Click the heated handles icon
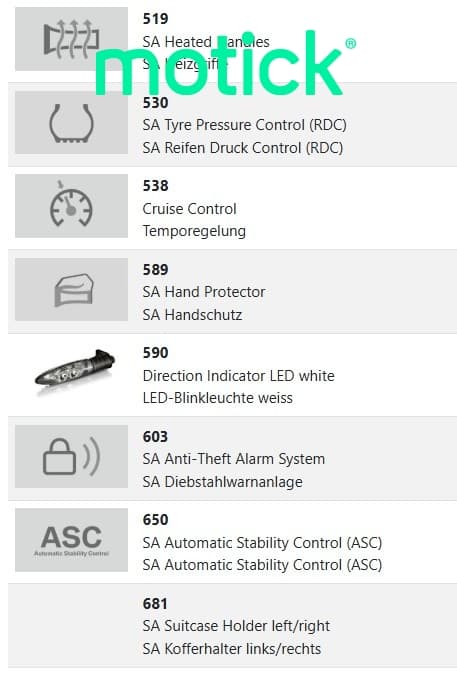457x681 pixels. click(x=71, y=39)
